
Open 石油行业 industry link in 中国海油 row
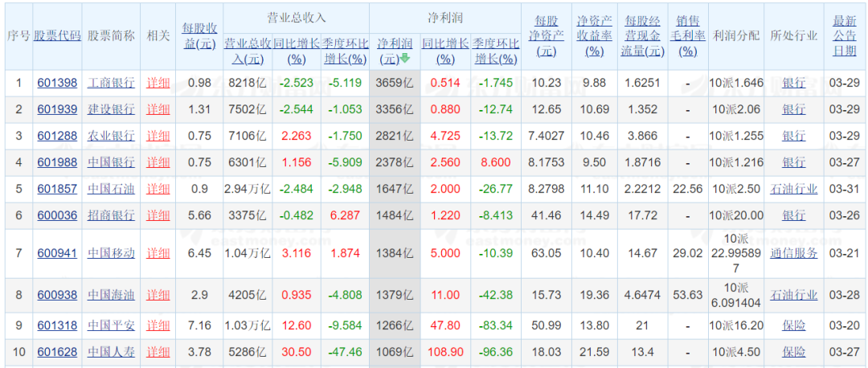[793, 295]
